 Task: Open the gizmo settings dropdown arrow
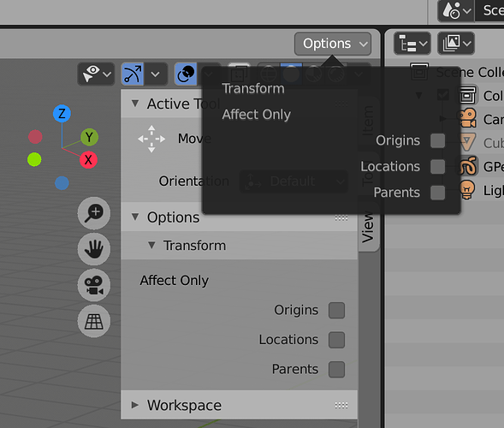pyautogui.click(x=156, y=74)
